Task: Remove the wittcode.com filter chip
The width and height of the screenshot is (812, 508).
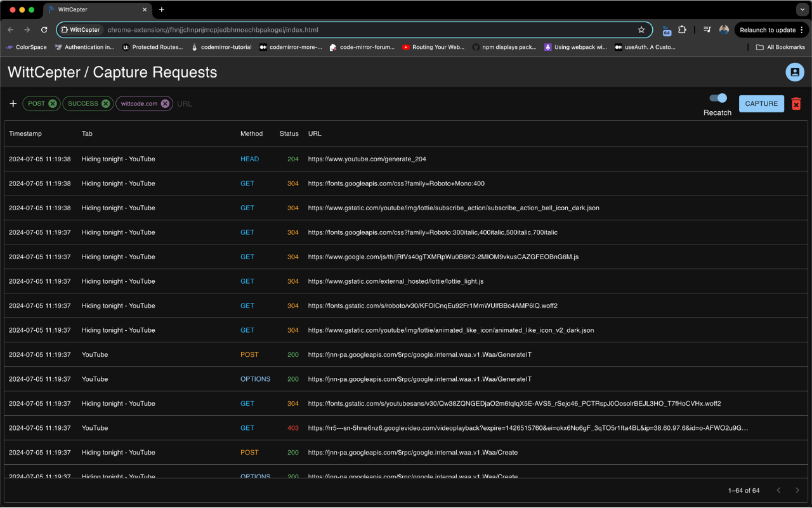Action: pos(165,104)
